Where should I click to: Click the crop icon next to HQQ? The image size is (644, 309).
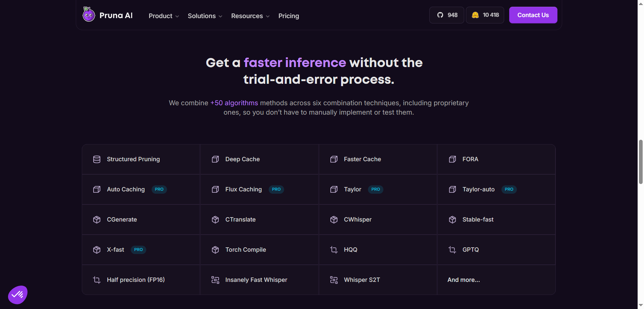[x=334, y=250]
